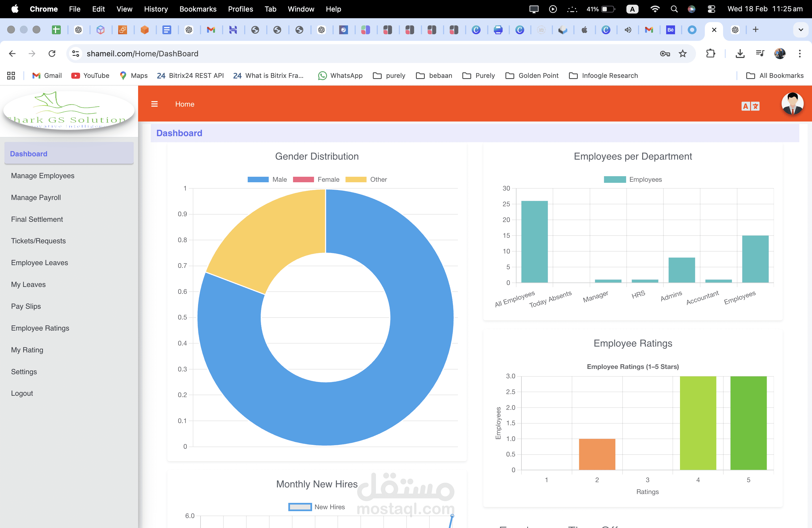812x528 pixels.
Task: Reload the page with the refresh icon
Action: coord(52,54)
